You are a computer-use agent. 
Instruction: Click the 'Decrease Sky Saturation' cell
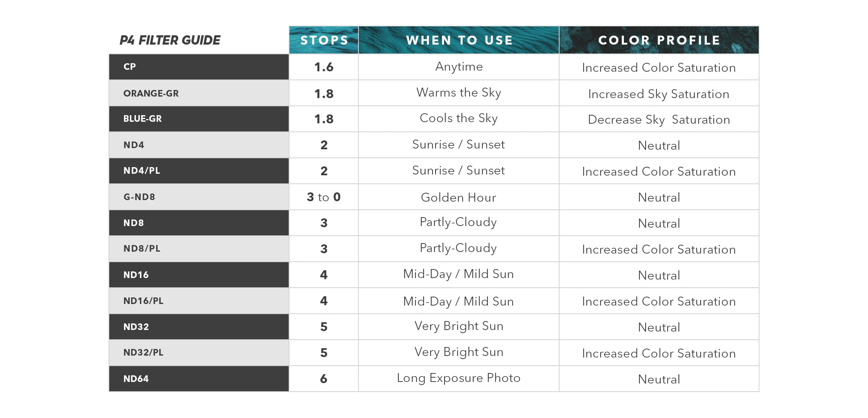(659, 119)
